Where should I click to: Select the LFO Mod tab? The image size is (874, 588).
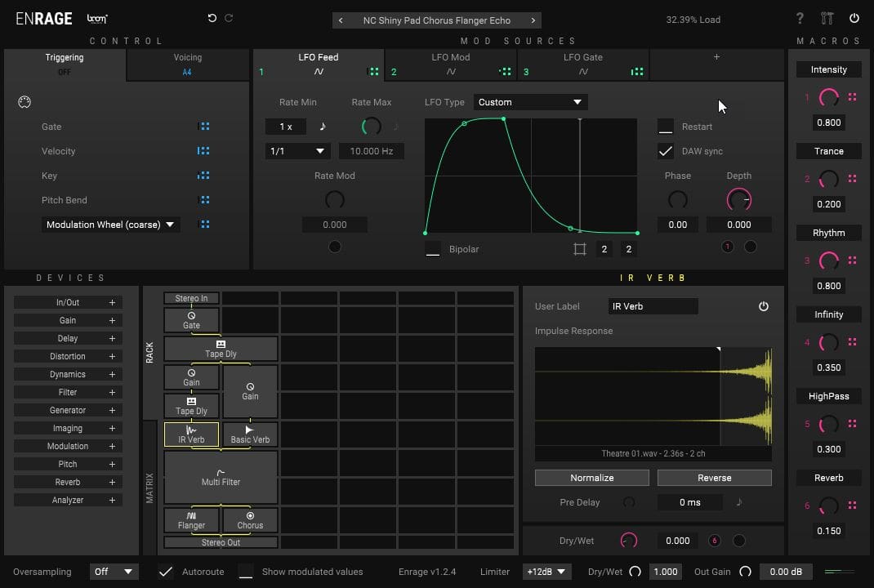(450, 64)
